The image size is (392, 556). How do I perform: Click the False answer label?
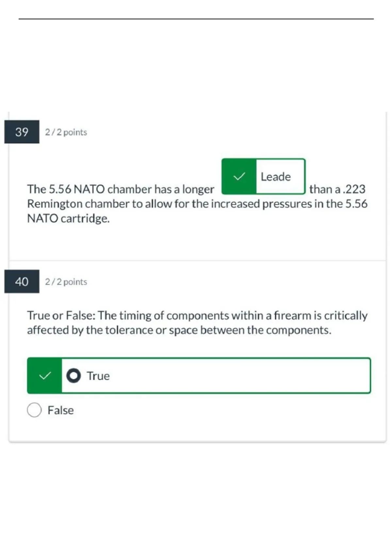(61, 410)
